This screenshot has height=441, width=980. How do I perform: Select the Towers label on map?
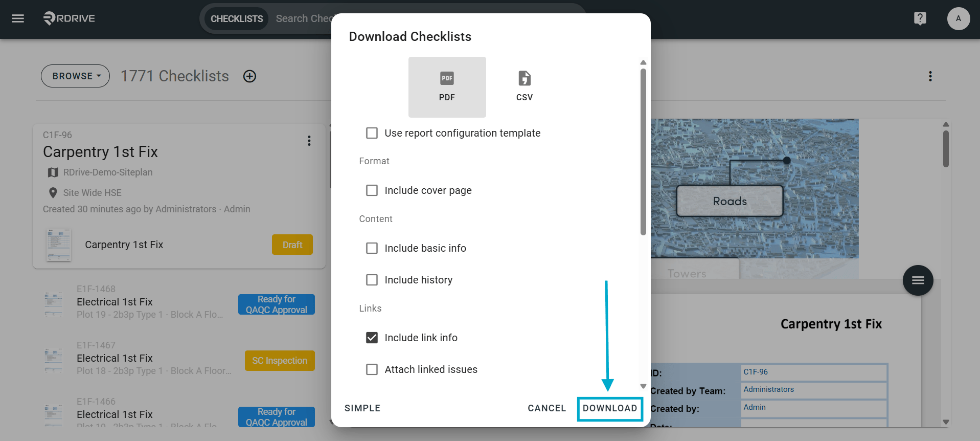687,274
